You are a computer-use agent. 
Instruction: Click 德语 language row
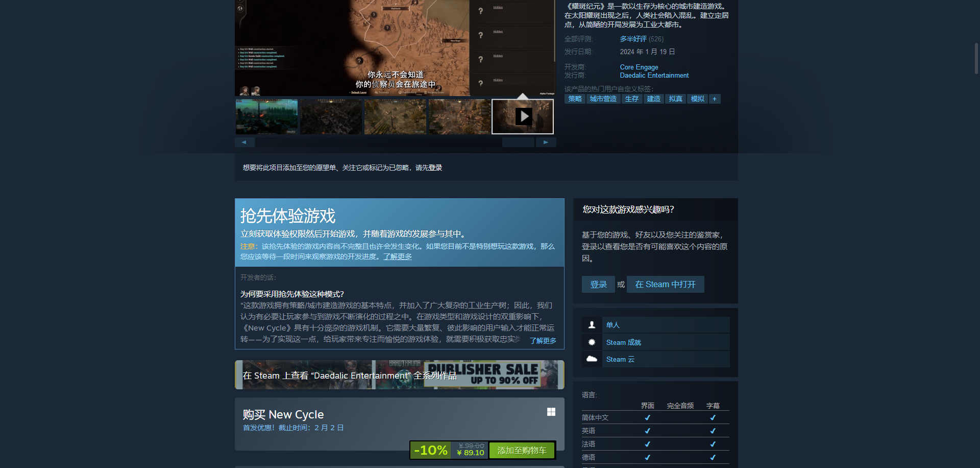[655, 457]
